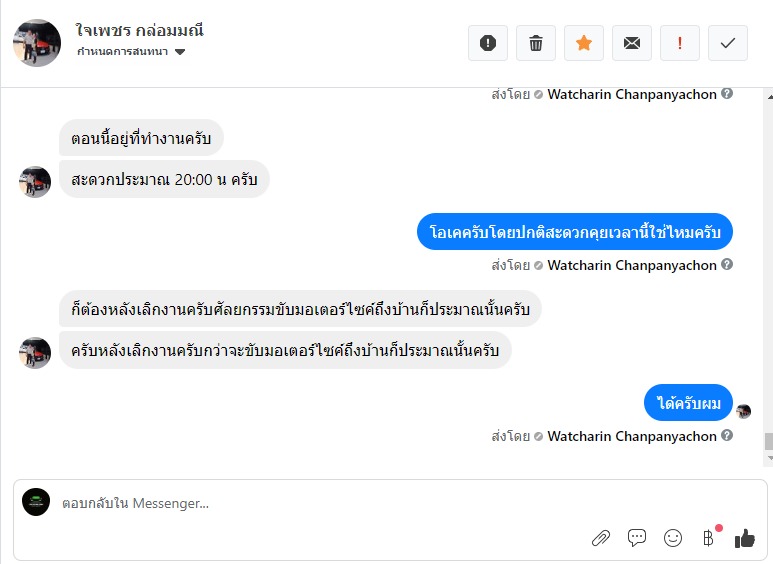Select blue message ได้ครับผม
Image resolution: width=773 pixels, height=564 pixels.
click(x=688, y=403)
